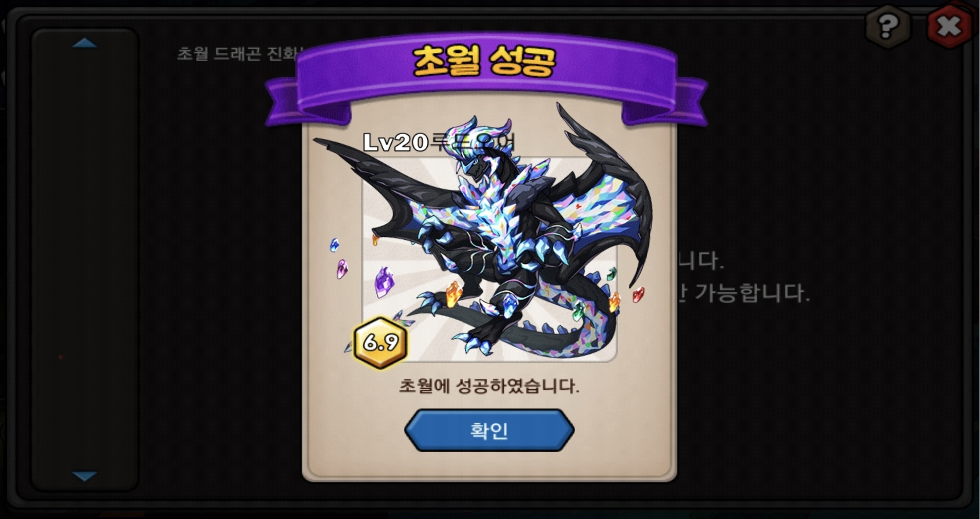The height and width of the screenshot is (519, 980).
Task: Click the down arrow in left list
Action: point(85,476)
